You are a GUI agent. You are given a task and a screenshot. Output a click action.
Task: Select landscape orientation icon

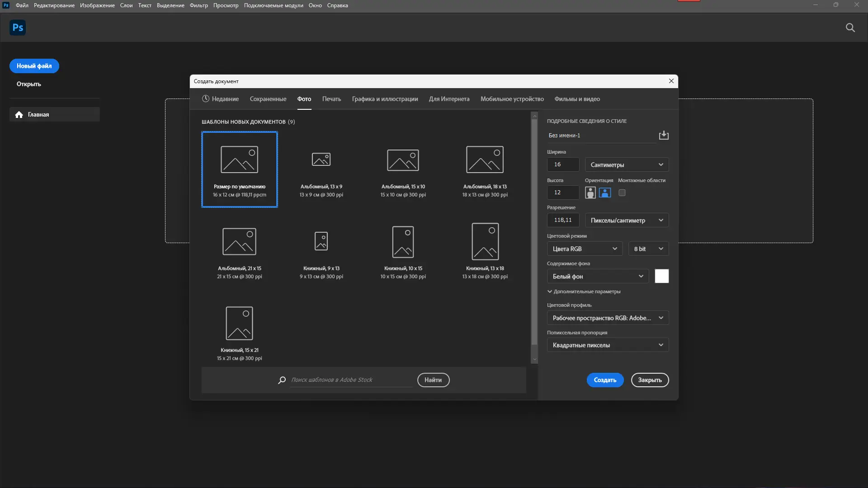605,193
